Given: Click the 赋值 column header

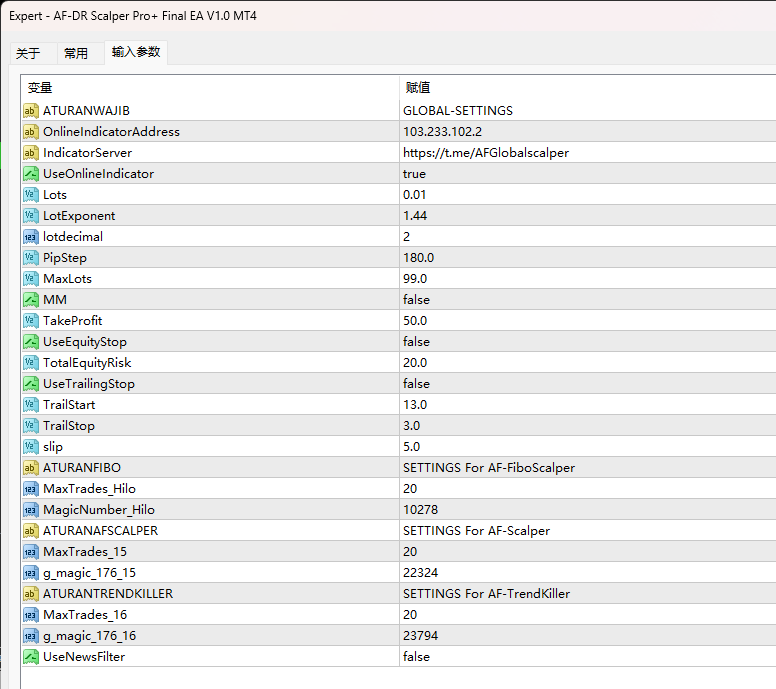Looking at the screenshot, I should click(x=418, y=88).
